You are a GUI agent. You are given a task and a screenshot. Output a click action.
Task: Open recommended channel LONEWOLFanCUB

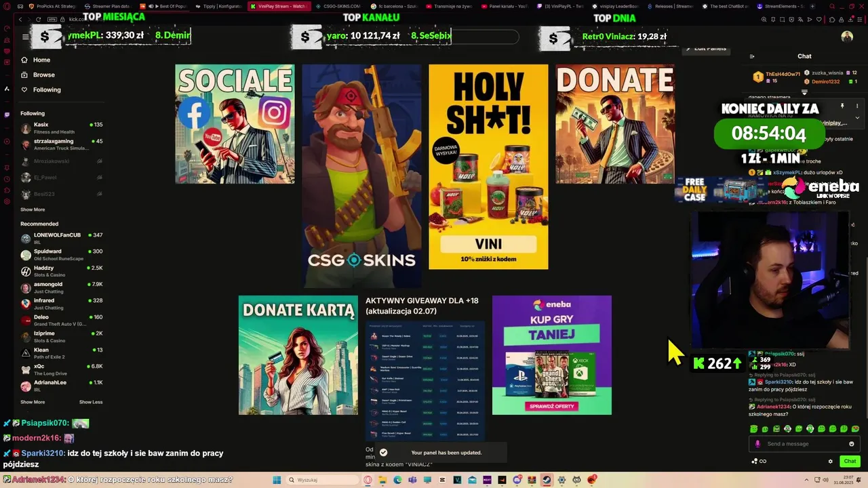(61, 238)
